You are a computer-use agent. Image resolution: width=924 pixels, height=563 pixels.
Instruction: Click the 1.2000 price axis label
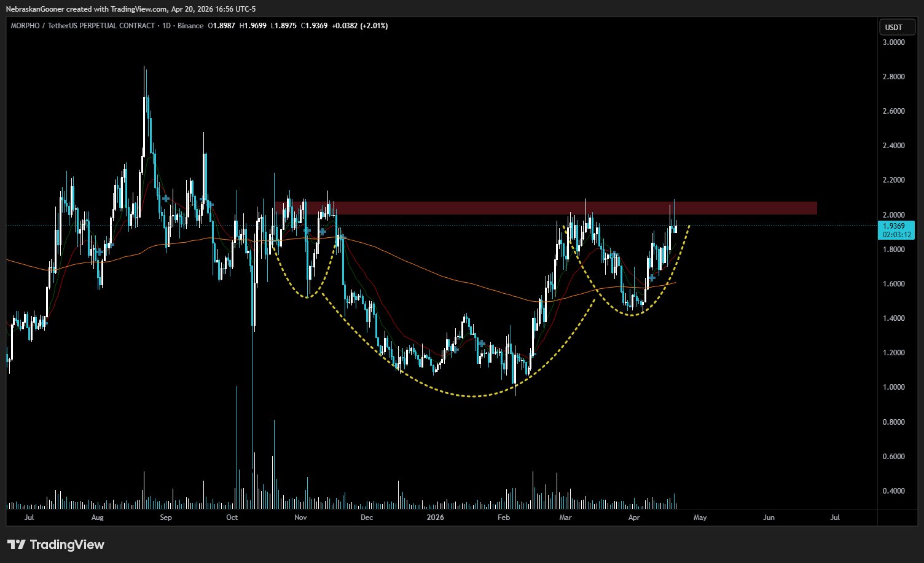(x=893, y=353)
